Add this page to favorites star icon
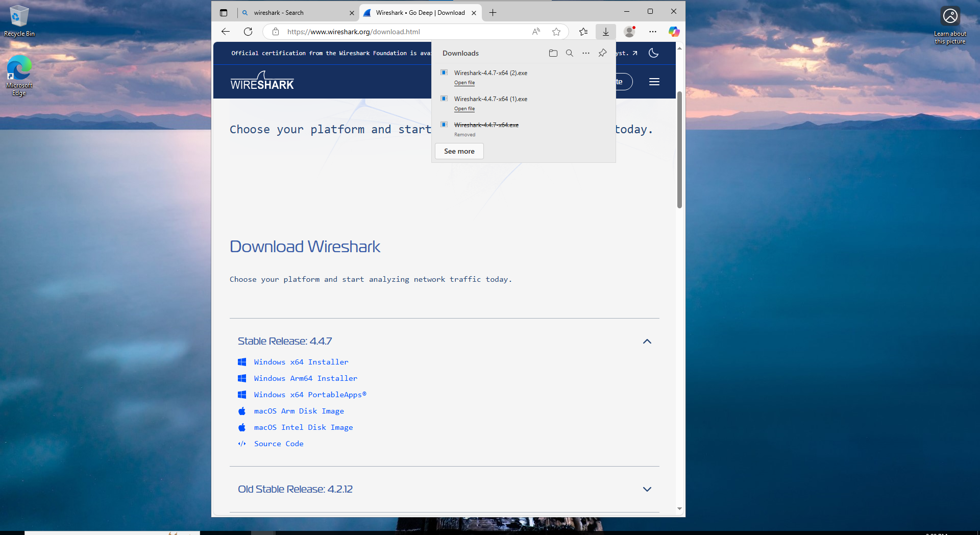The image size is (980, 535). 556,32
